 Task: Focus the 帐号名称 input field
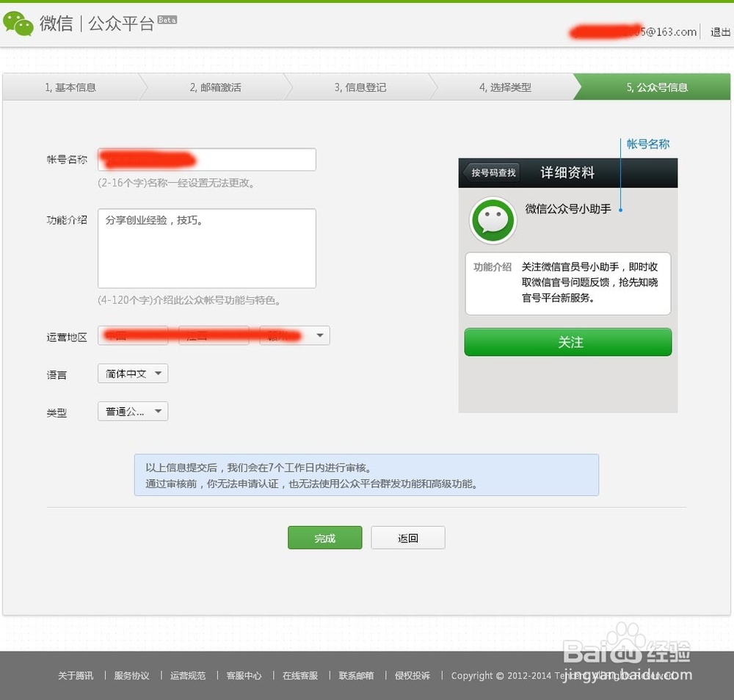point(207,159)
